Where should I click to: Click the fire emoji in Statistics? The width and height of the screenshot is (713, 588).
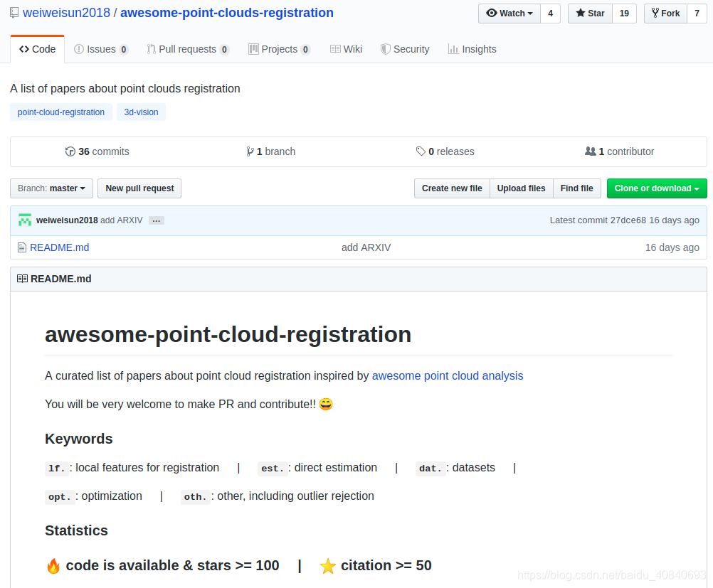click(x=53, y=566)
